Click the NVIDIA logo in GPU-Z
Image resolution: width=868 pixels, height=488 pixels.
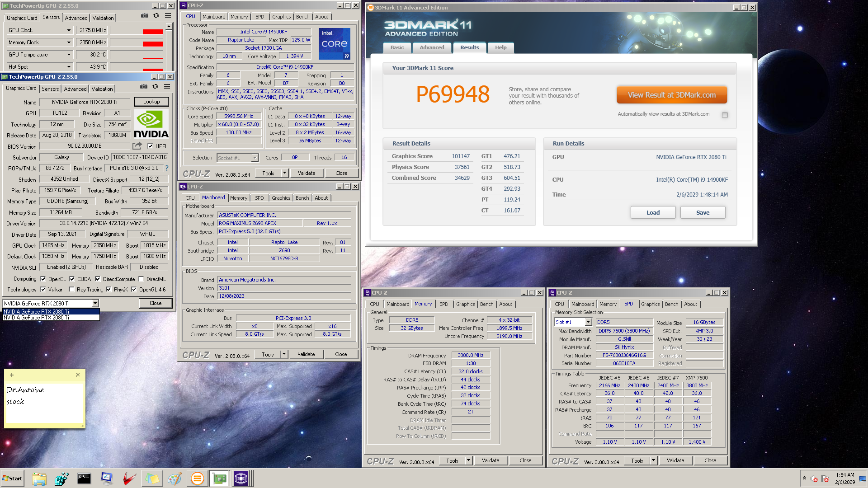tap(151, 124)
